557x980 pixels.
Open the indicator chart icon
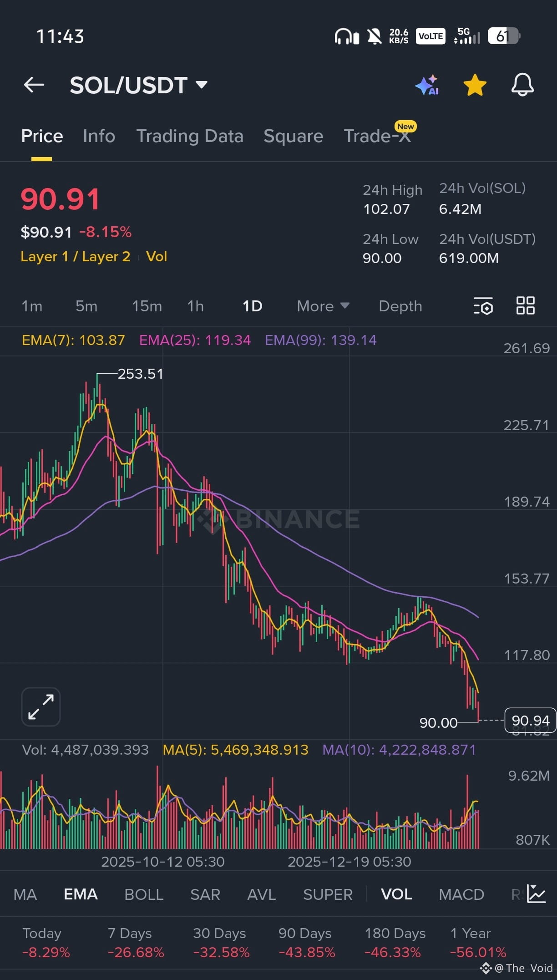click(x=536, y=894)
